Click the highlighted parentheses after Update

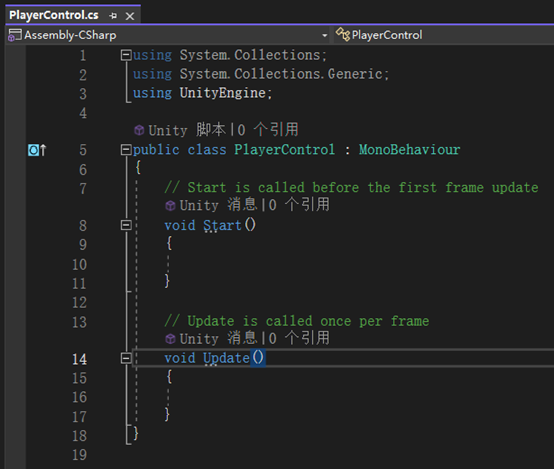pos(258,358)
